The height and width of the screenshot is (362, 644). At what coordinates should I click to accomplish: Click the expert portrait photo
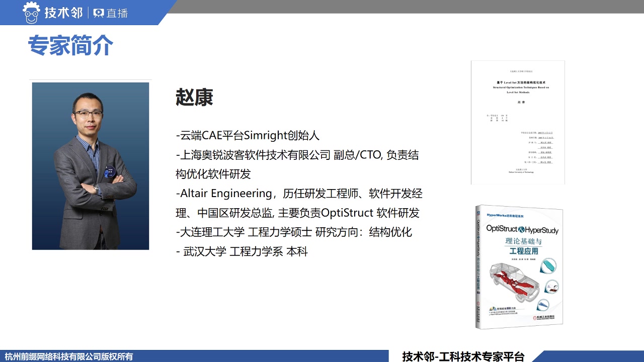91,166
